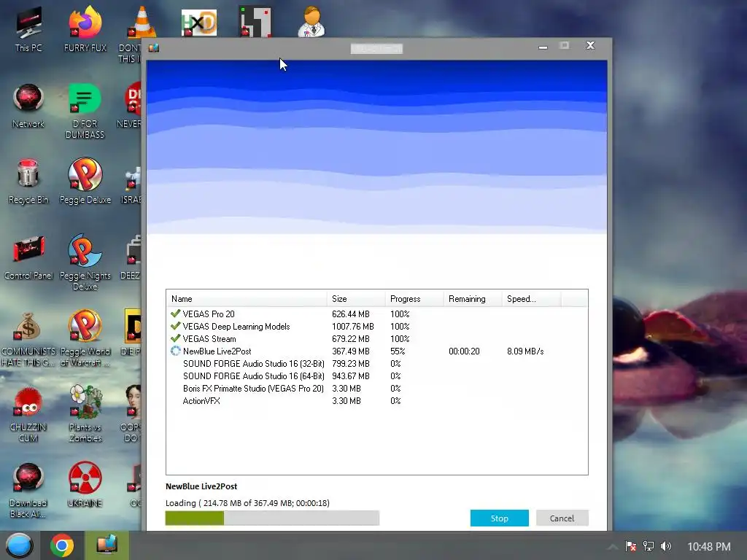Open the Recycle Bin
This screenshot has width=747, height=560.
[x=28, y=182]
